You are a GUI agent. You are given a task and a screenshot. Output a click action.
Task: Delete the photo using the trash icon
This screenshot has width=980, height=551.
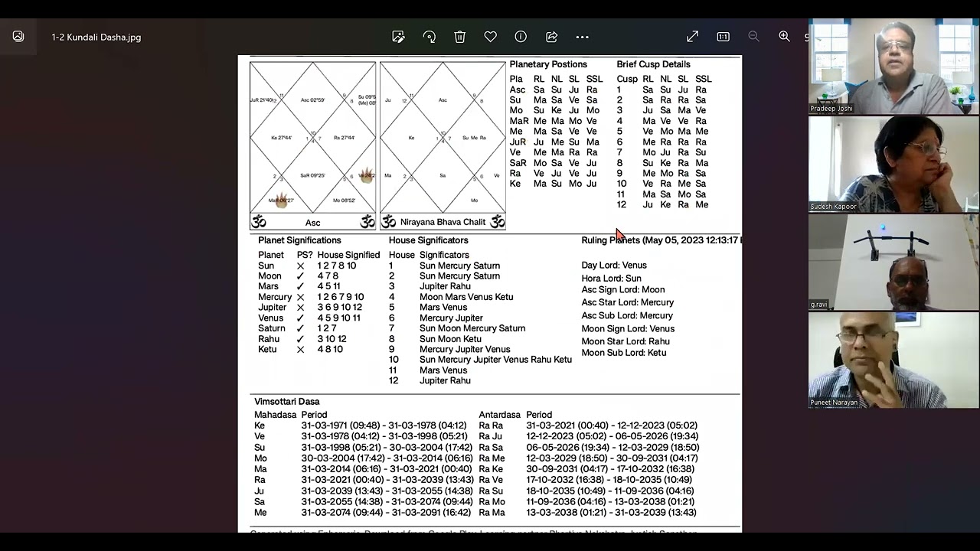click(x=459, y=37)
